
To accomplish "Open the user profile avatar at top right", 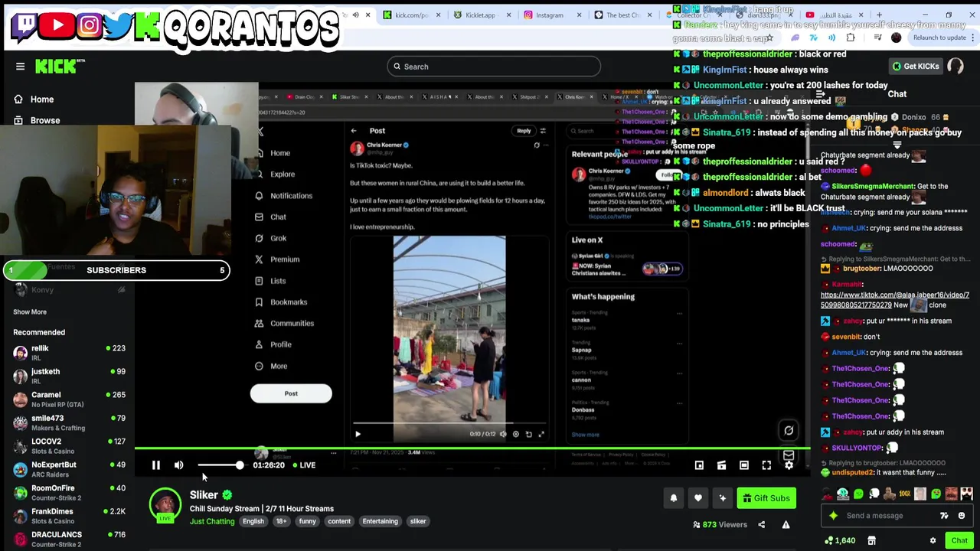I will tap(955, 67).
